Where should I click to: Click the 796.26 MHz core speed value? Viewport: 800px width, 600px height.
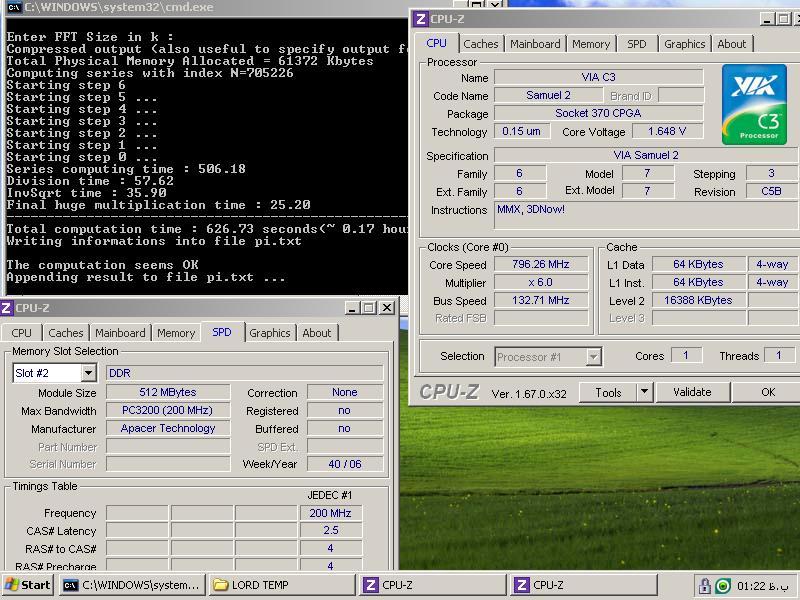coord(541,264)
